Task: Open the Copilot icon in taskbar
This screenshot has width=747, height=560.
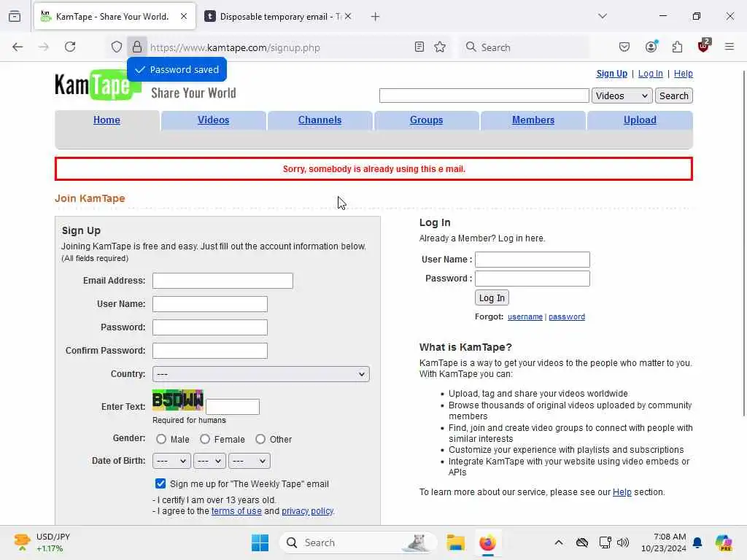Action: click(x=724, y=542)
